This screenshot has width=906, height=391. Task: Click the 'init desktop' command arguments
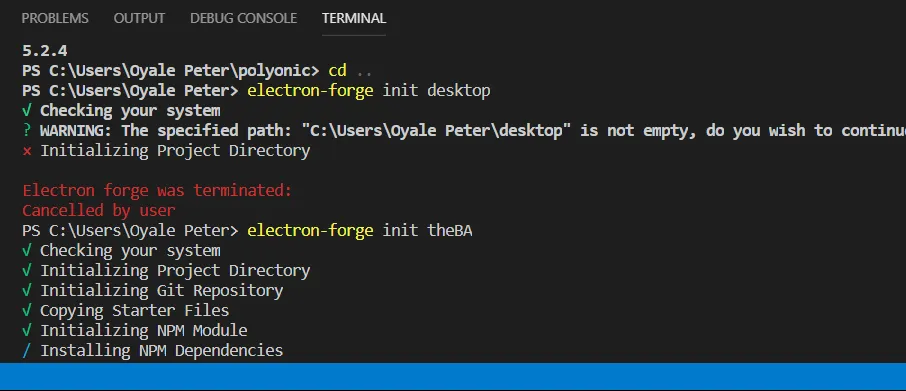coord(436,91)
